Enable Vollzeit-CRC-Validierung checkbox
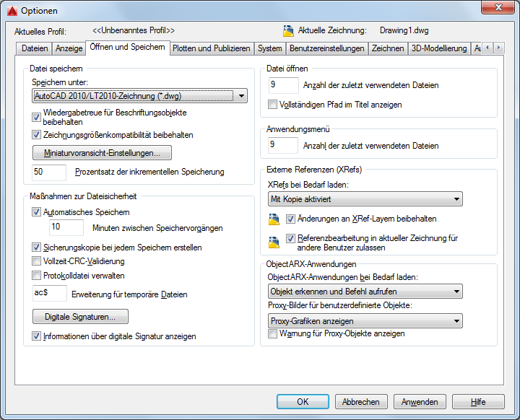 tap(37, 261)
